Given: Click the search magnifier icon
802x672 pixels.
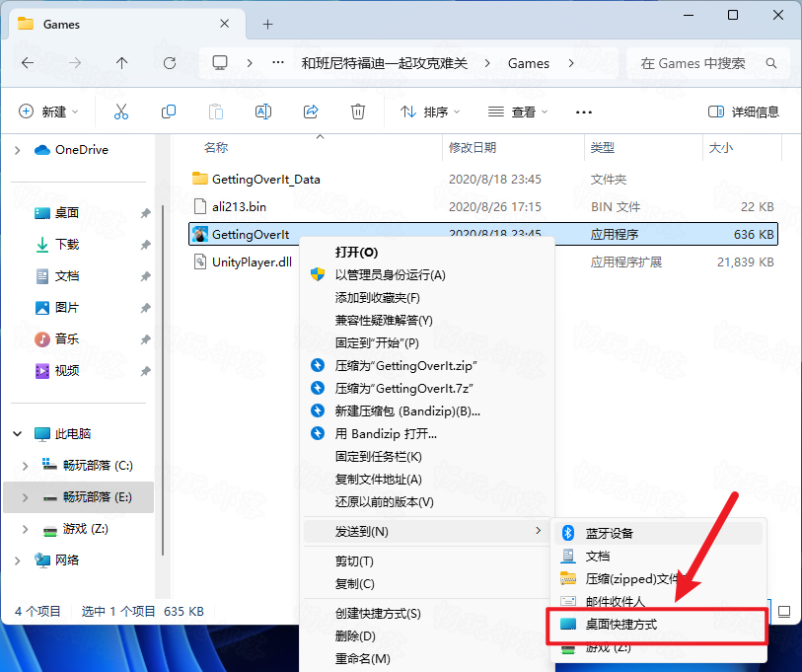Looking at the screenshot, I should 770,63.
